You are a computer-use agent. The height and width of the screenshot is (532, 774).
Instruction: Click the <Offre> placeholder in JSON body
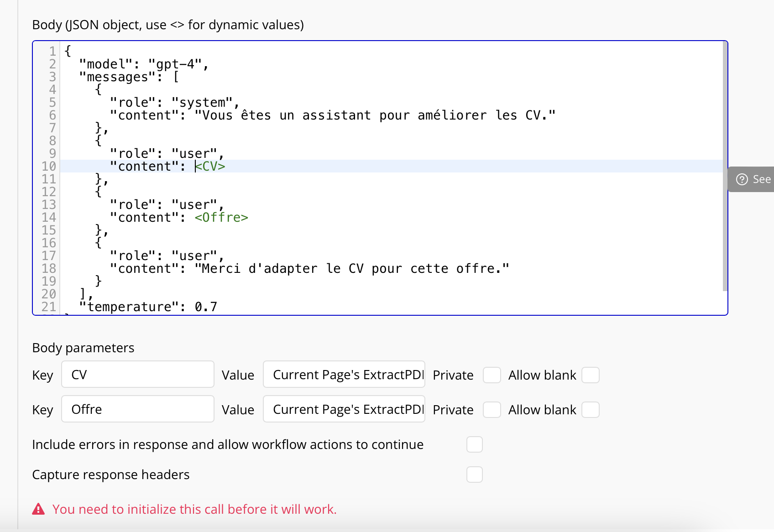pos(221,218)
